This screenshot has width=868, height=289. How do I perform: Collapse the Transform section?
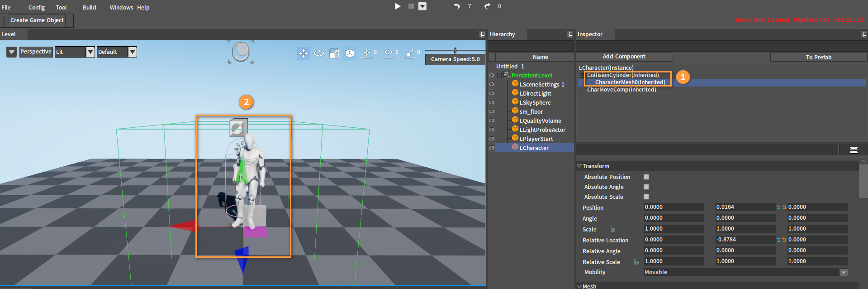(x=579, y=166)
